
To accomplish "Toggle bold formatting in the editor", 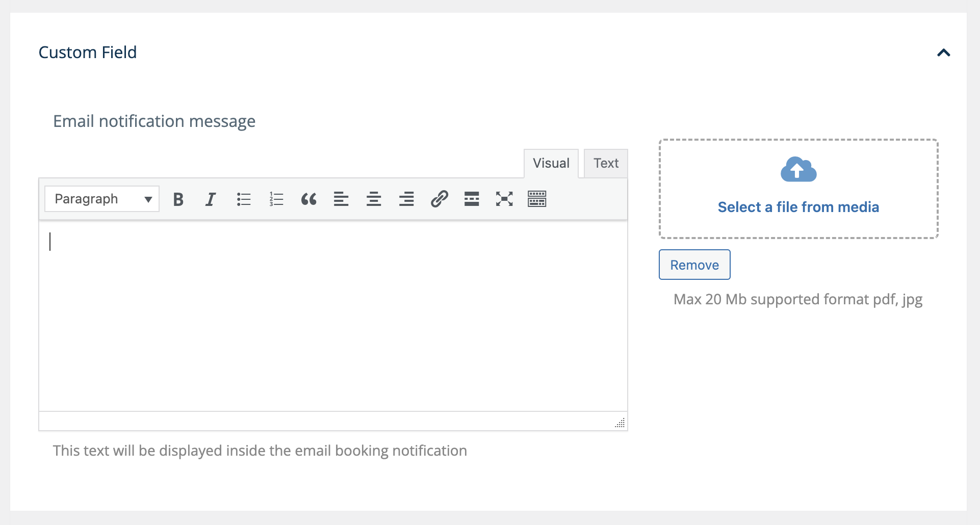I will click(x=178, y=199).
